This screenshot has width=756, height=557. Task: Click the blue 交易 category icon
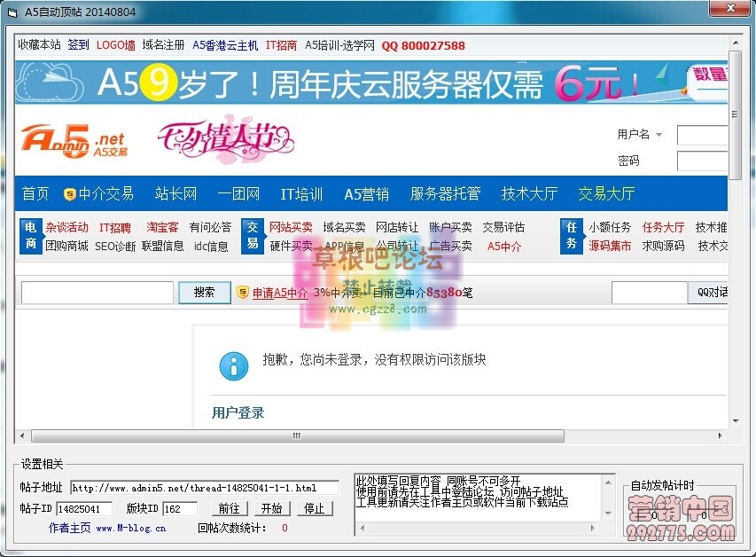[253, 237]
